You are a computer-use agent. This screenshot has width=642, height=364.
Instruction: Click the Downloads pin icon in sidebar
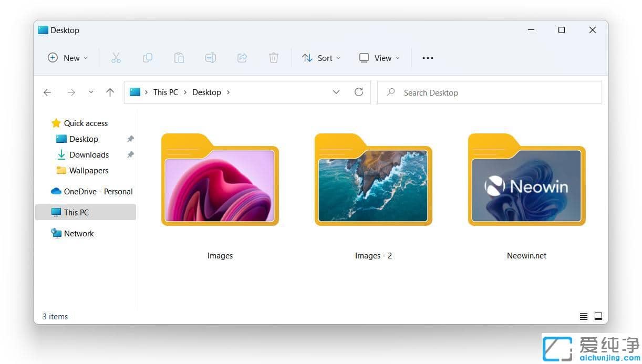tap(130, 154)
